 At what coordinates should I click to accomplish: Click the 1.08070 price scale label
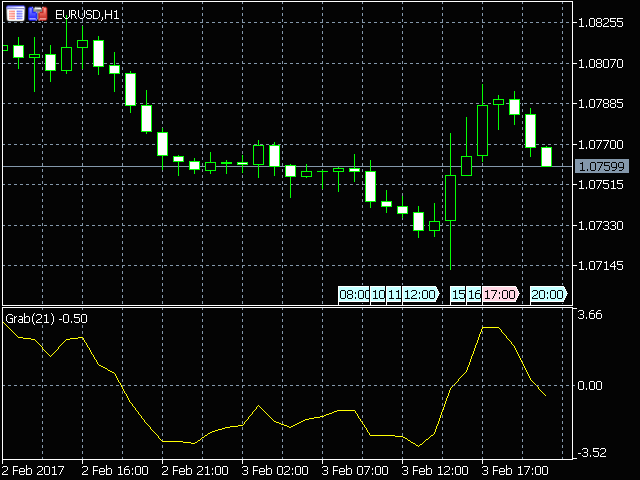click(x=601, y=63)
